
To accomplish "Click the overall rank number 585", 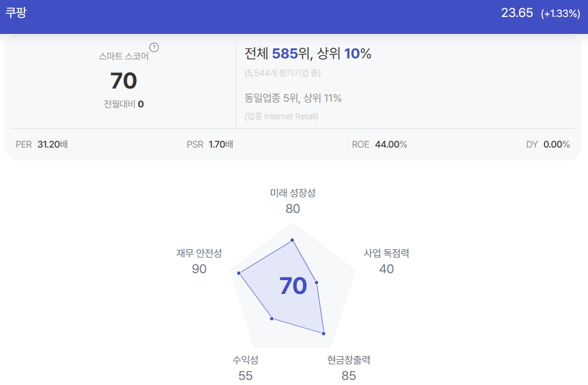I will 285,53.
